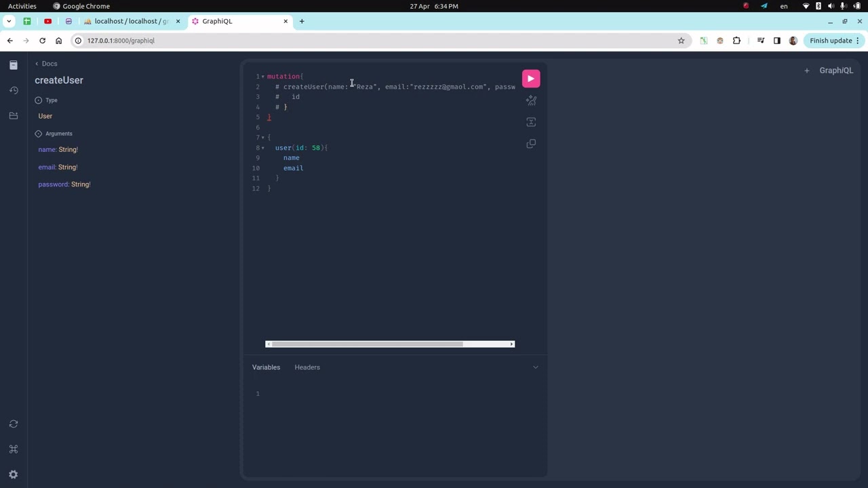Copy the query to clipboard
This screenshot has width=868, height=488.
531,144
